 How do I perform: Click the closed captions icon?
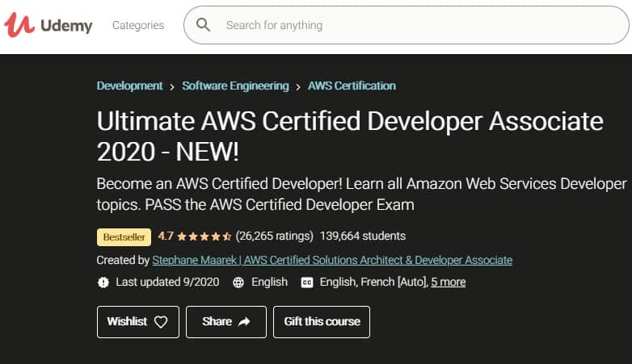[x=306, y=282]
